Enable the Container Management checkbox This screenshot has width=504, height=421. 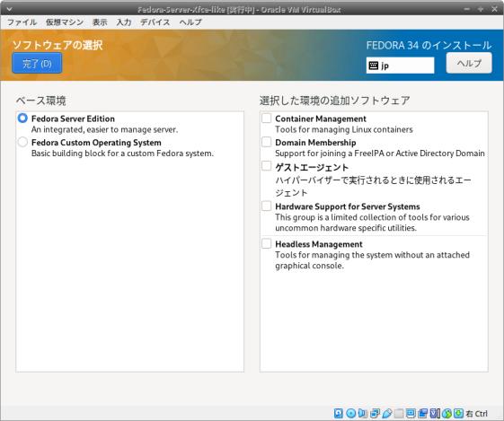(266, 118)
